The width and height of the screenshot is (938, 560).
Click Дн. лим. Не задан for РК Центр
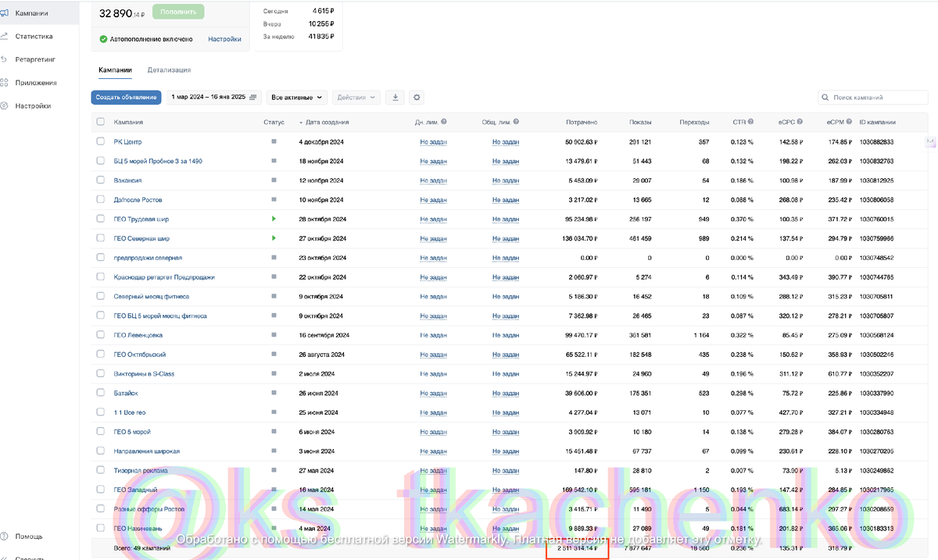[433, 141]
